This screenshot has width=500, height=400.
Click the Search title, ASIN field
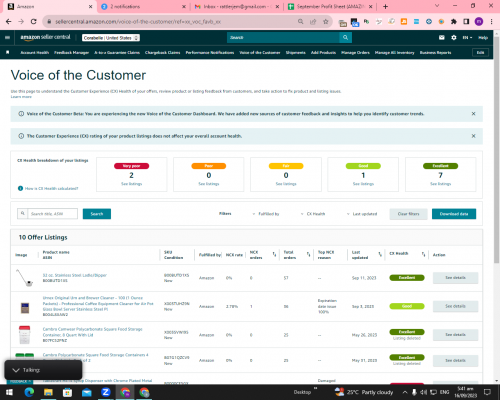click(52, 214)
